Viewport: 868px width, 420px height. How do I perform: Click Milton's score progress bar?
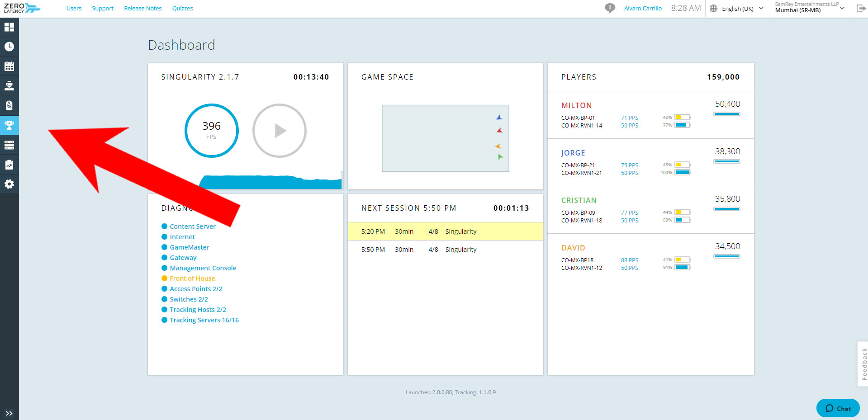(x=727, y=114)
